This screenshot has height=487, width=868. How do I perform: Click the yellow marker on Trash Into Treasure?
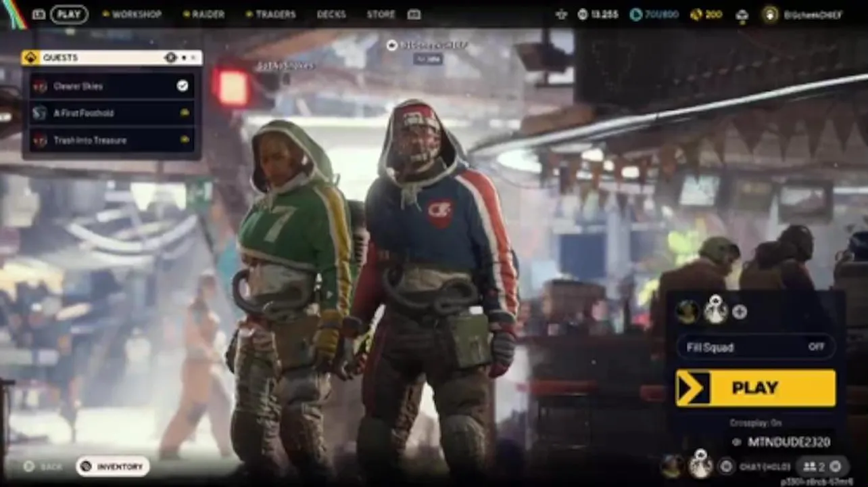point(185,140)
